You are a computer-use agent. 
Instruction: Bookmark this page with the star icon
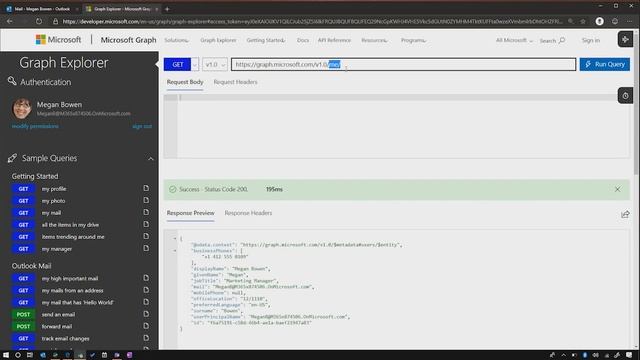(583, 21)
